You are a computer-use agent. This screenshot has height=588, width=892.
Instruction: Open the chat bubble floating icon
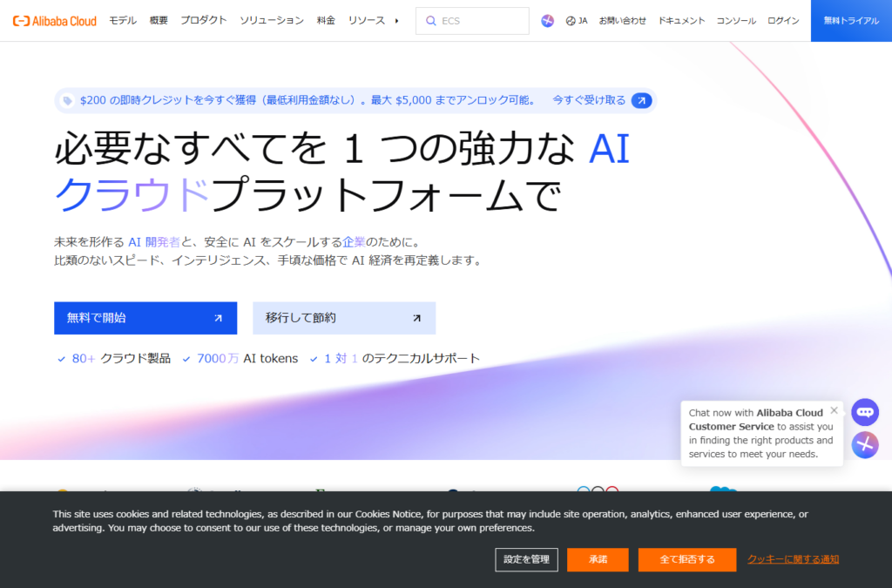coord(865,412)
